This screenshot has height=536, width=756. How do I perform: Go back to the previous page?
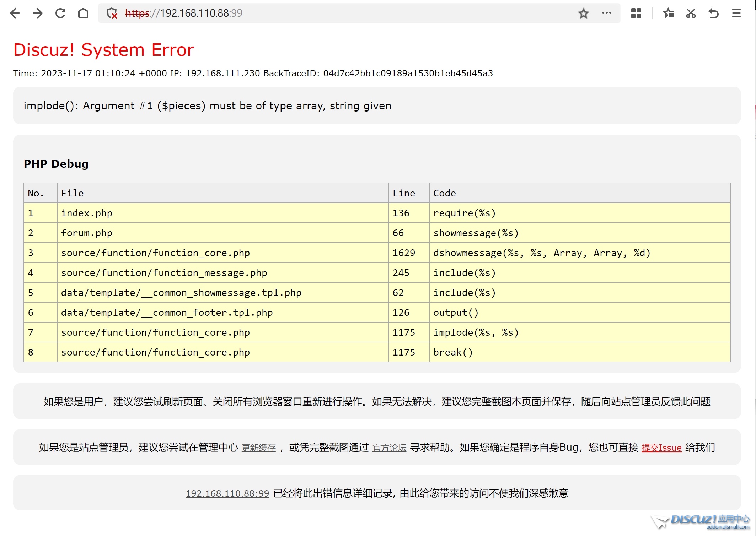coord(15,13)
